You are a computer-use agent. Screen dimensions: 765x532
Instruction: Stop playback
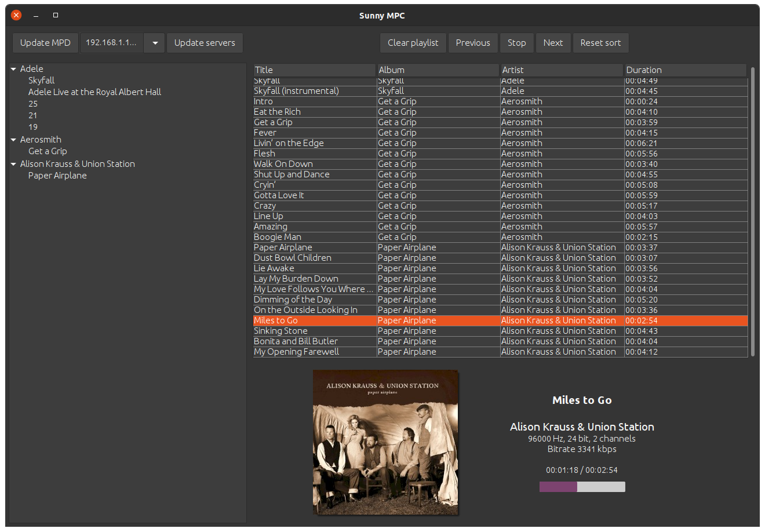(517, 43)
